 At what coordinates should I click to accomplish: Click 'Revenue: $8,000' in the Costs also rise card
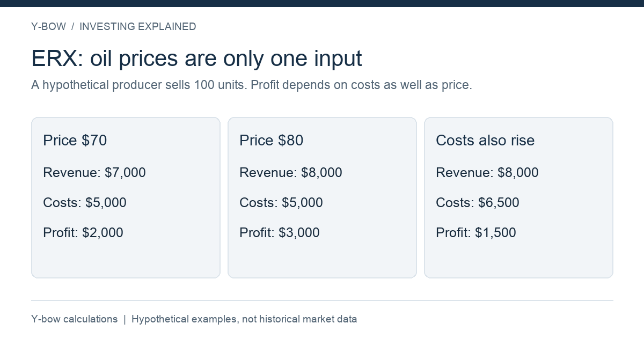click(487, 173)
